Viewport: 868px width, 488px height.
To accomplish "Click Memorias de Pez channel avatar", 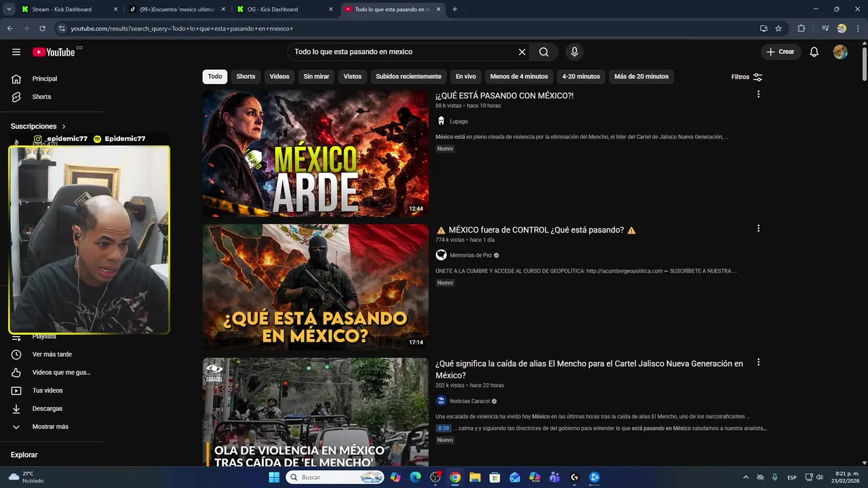I will (x=441, y=256).
